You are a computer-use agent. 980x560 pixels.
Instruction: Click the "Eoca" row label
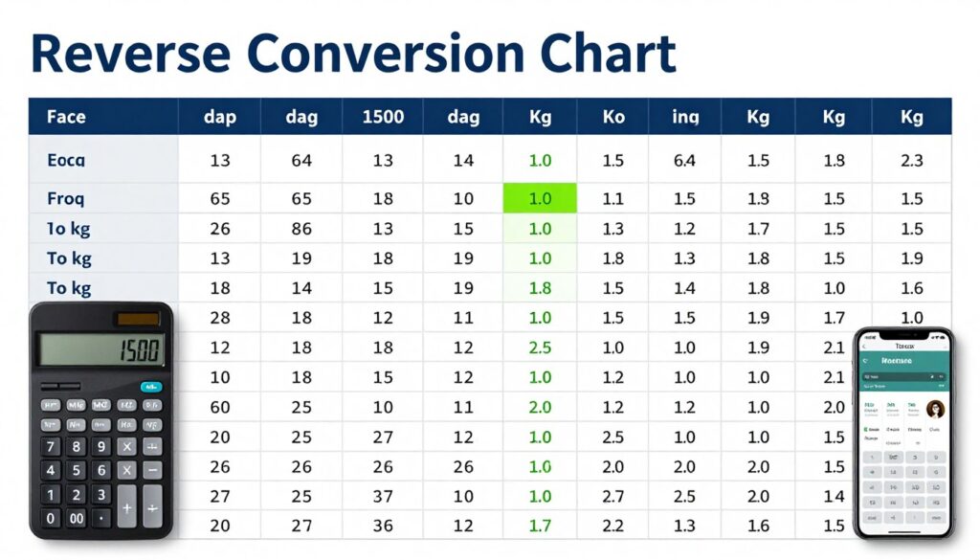pos(66,161)
